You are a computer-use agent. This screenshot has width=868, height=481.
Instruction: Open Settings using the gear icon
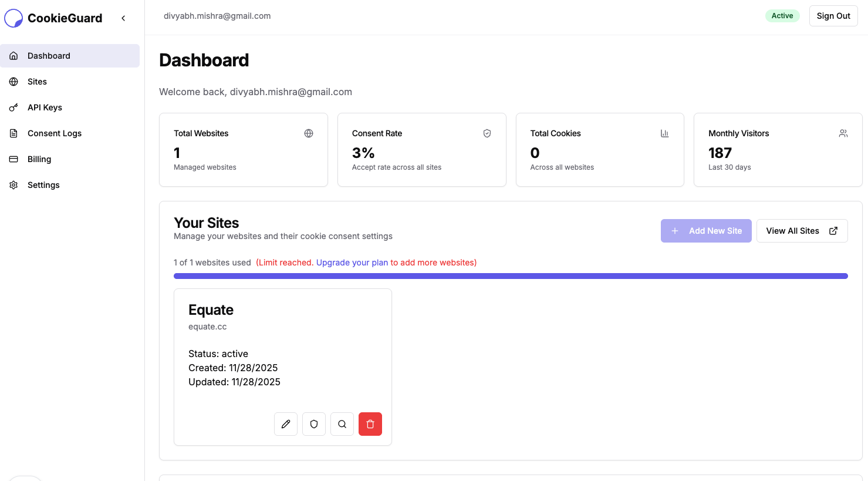coord(13,185)
